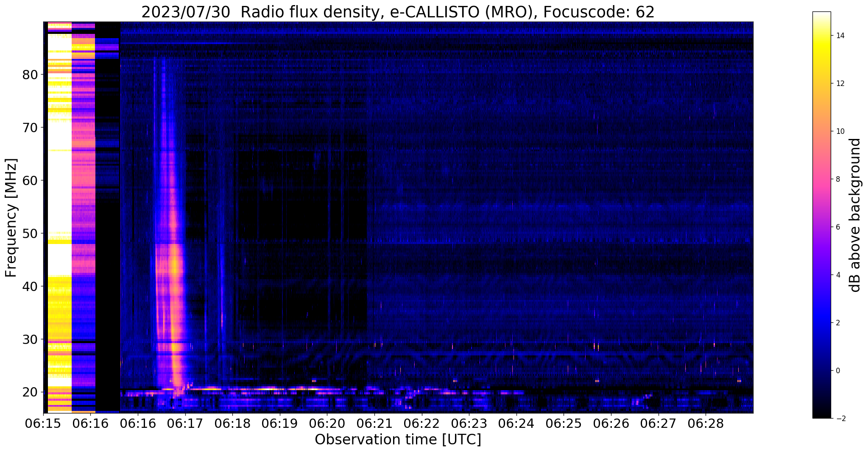Click the 70 MHz frequency tick label
Image resolution: width=868 pixels, height=452 pixels.
30,128
